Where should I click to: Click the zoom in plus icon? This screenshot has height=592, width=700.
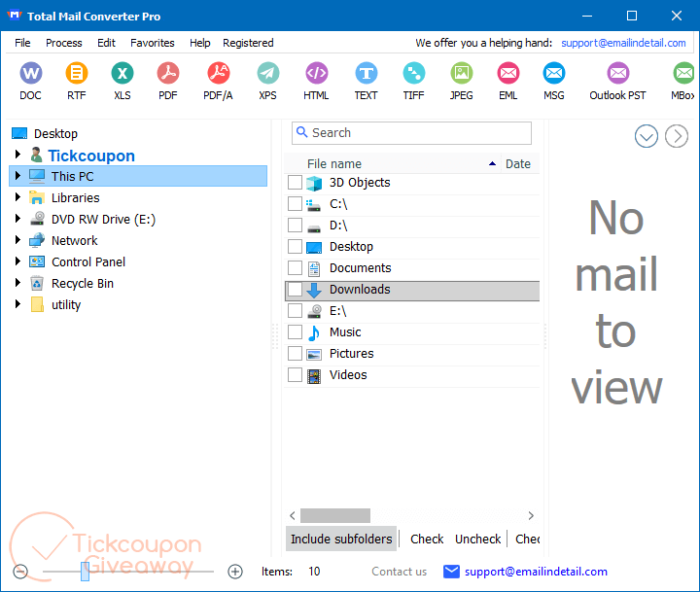tap(235, 572)
